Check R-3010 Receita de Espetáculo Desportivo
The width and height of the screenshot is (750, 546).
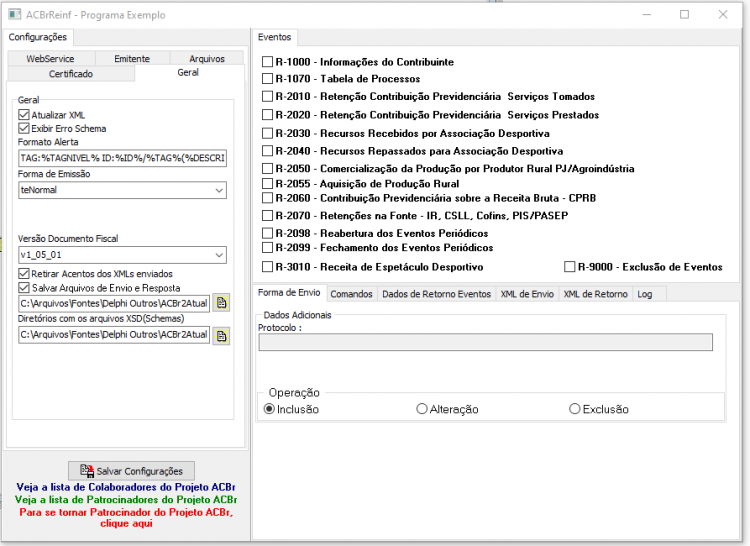tap(267, 267)
